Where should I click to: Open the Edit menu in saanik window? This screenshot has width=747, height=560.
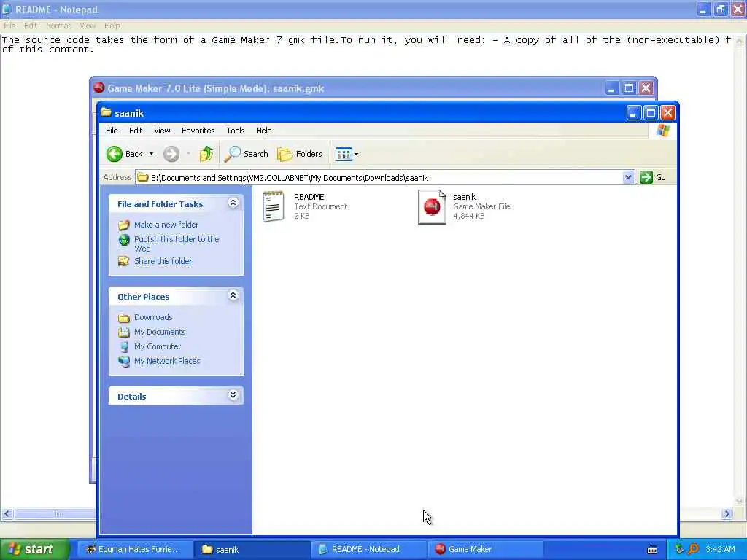pos(136,131)
